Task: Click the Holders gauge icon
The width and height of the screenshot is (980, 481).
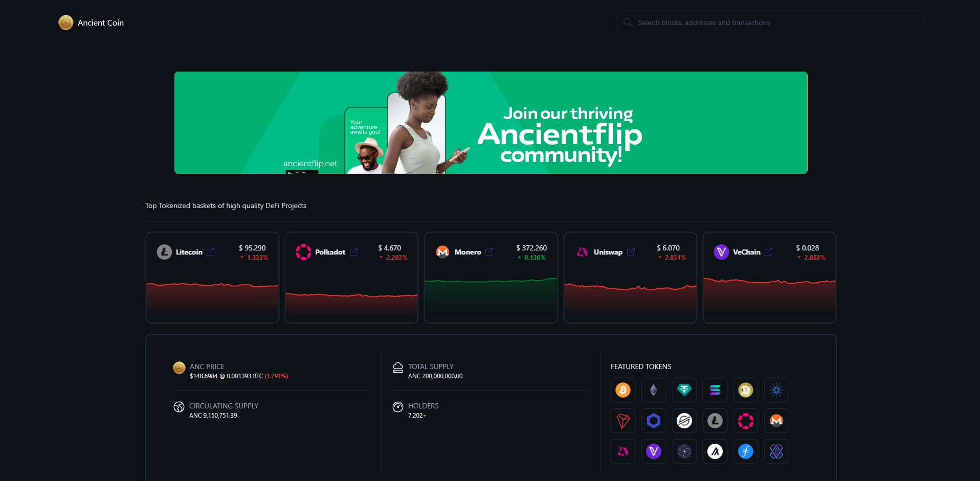Action: click(398, 407)
